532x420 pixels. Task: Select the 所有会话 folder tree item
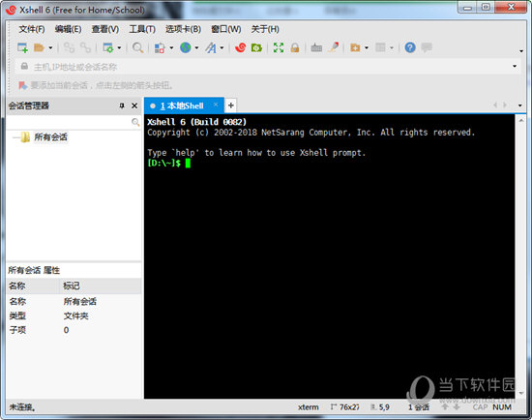tap(50, 137)
